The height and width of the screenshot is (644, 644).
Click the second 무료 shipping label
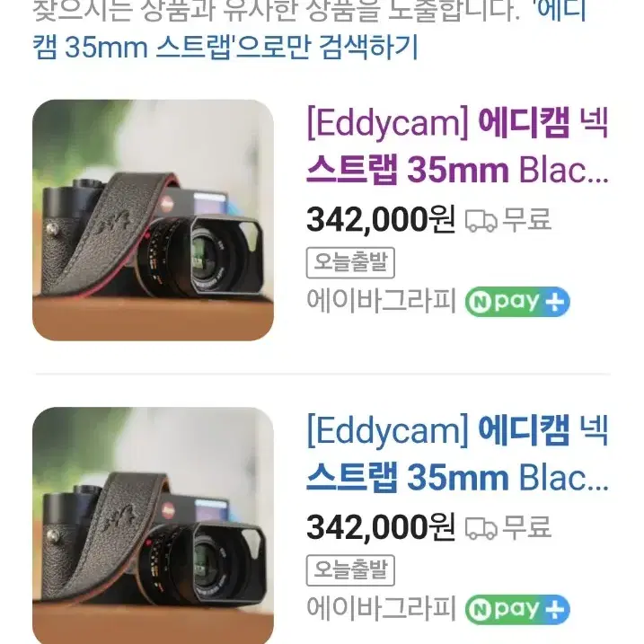click(527, 527)
